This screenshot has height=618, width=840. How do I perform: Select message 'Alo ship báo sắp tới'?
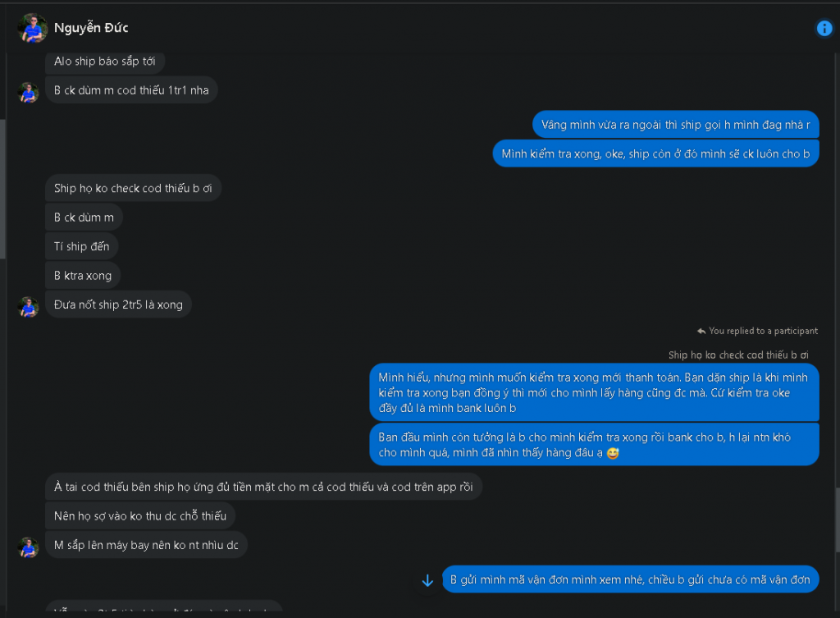[105, 62]
